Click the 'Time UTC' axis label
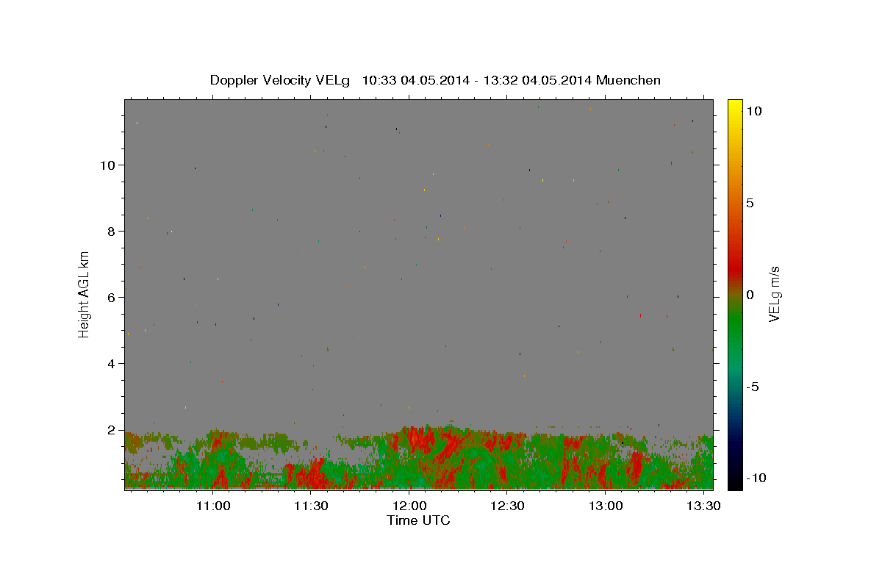 click(x=418, y=521)
